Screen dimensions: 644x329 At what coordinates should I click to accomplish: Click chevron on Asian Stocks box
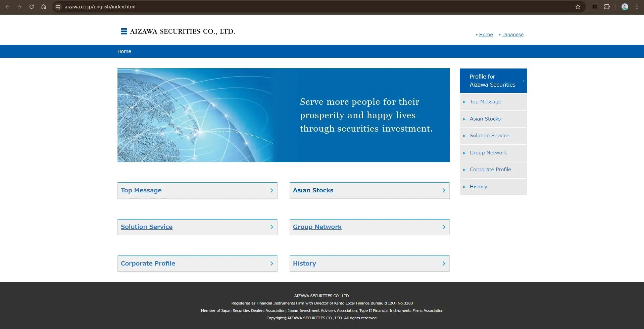click(x=444, y=190)
